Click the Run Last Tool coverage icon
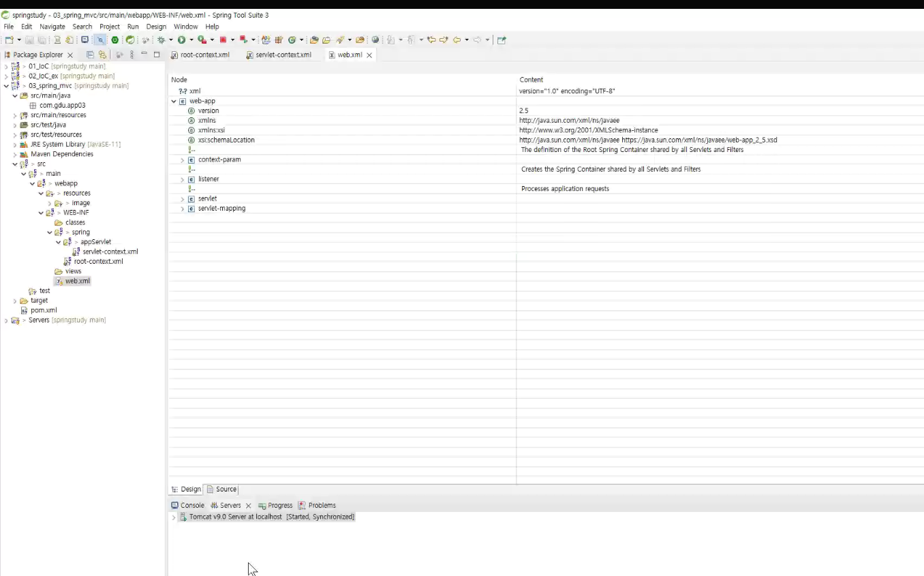This screenshot has height=576, width=924. point(202,40)
